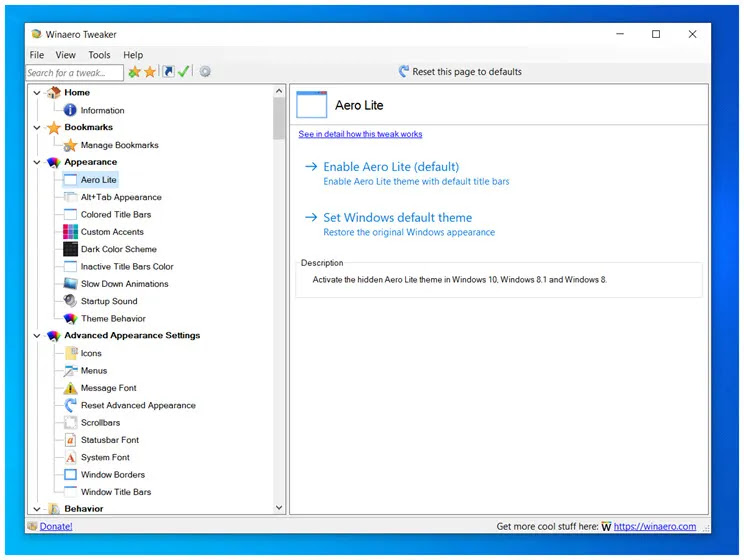Click the Statusbar Font letter icon
Viewport: 744px width, 560px height.
(70, 440)
